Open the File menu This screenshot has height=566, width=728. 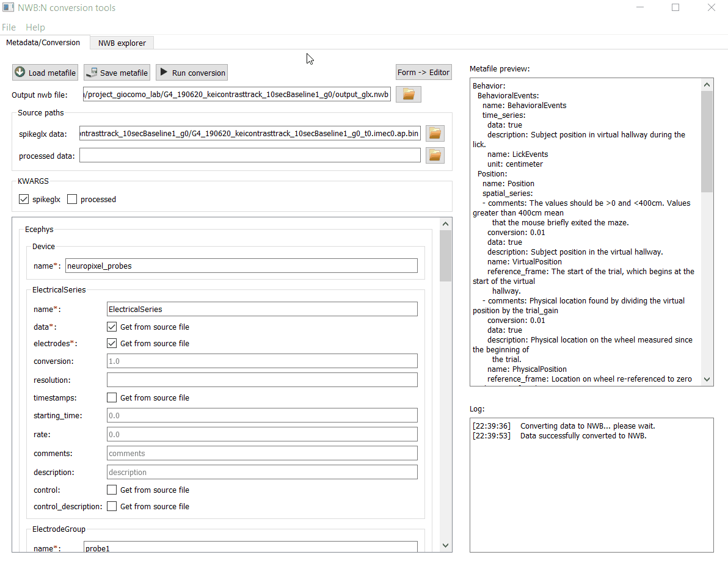(9, 27)
